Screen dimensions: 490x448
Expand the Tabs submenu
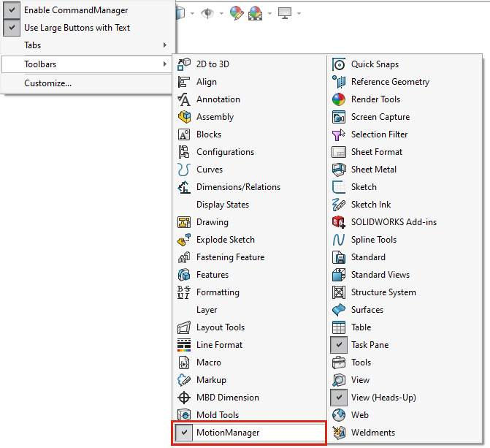coord(88,45)
